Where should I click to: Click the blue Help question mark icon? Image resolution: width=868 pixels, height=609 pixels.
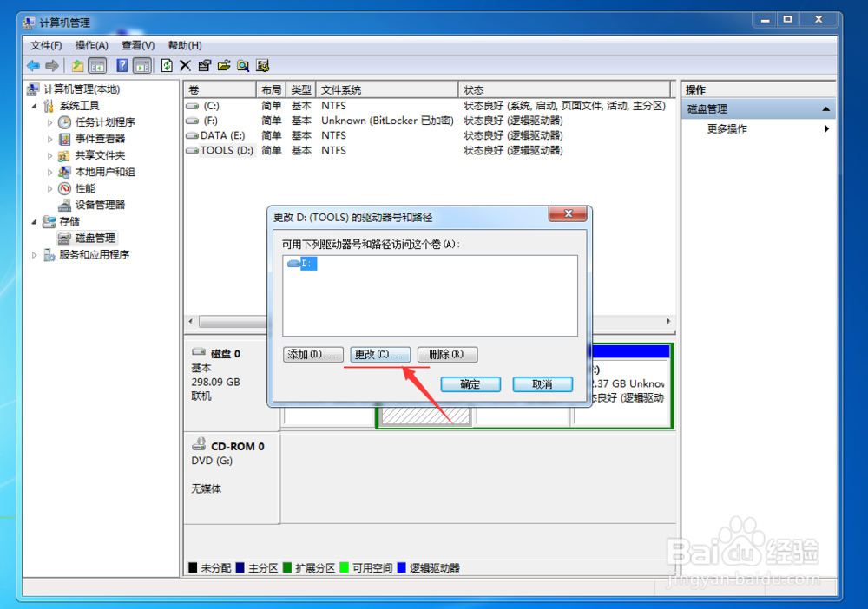click(122, 66)
